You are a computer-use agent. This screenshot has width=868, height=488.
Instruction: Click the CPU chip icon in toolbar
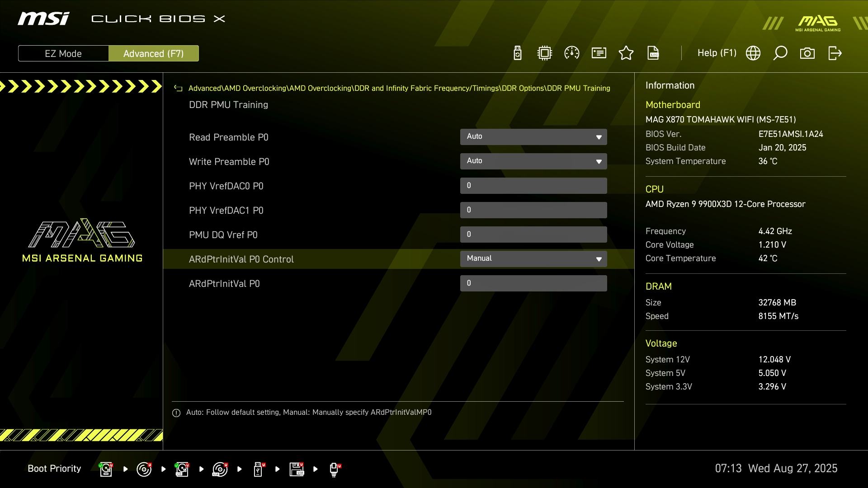tap(545, 53)
